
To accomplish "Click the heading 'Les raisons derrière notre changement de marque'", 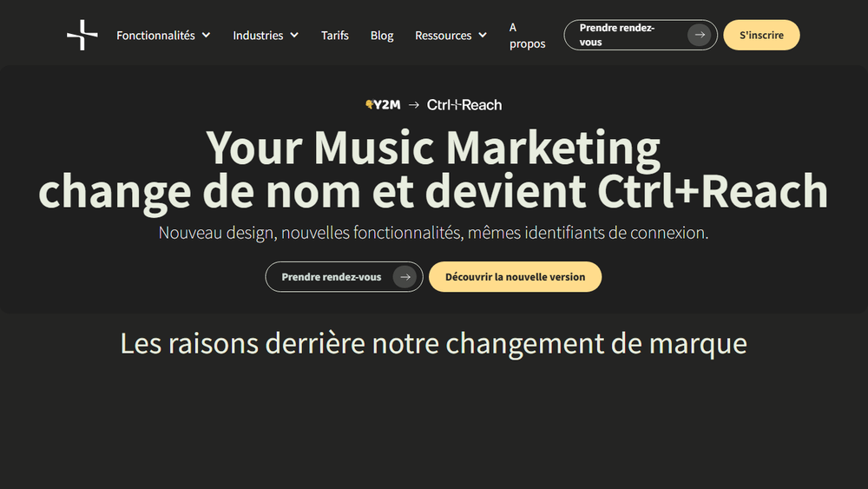I will [433, 343].
